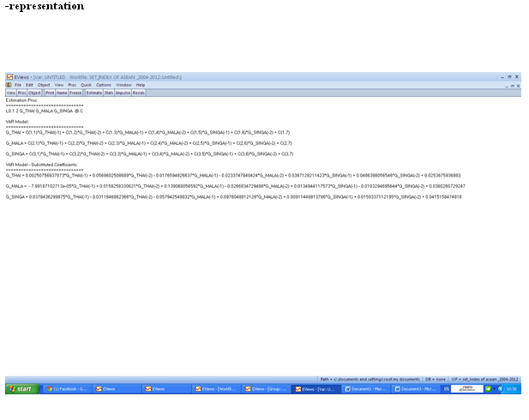Click the Proc button in VAR toolbar
Image resolution: width=529 pixels, height=420 pixels.
pos(22,93)
